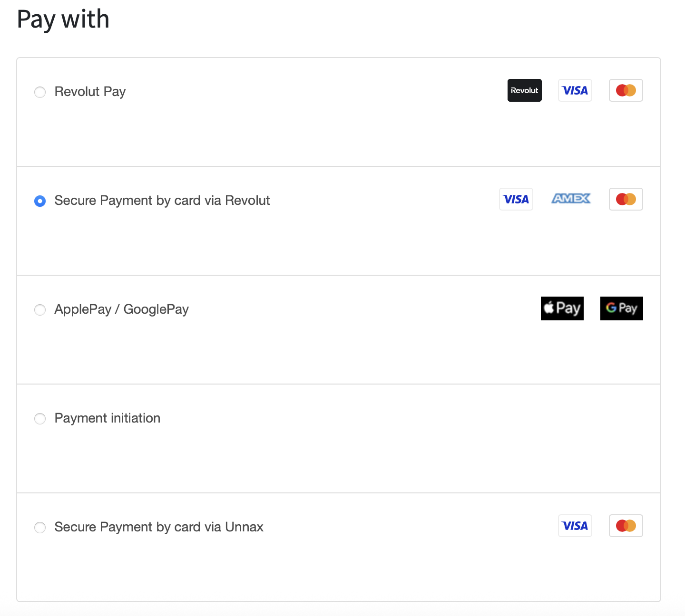Click Secure Payment by card via Unnax label
The height and width of the screenshot is (616, 685).
coord(158,527)
